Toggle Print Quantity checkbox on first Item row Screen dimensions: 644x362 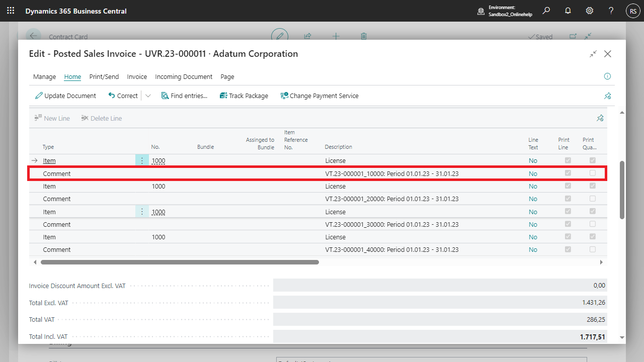pyautogui.click(x=593, y=160)
